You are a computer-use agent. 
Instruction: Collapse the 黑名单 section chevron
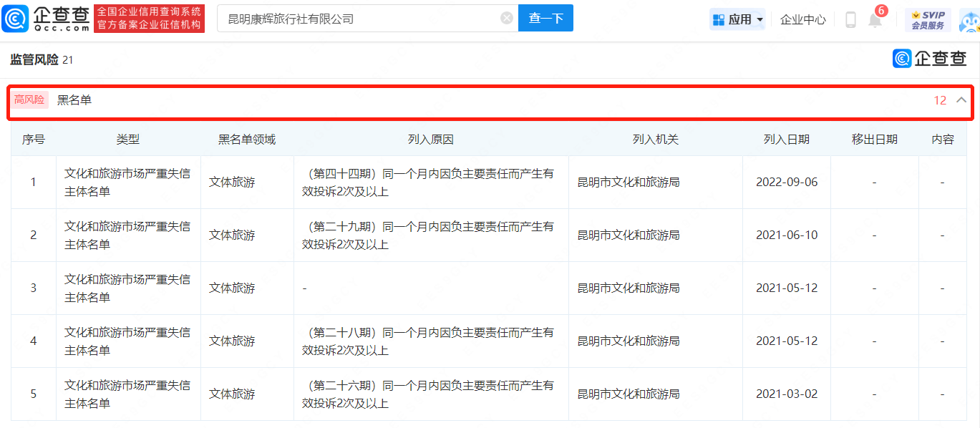961,100
